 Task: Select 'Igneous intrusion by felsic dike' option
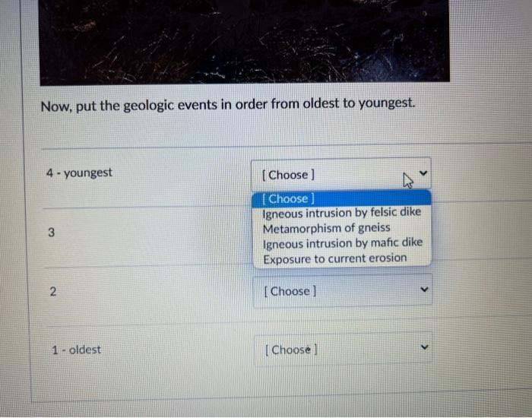tap(342, 213)
